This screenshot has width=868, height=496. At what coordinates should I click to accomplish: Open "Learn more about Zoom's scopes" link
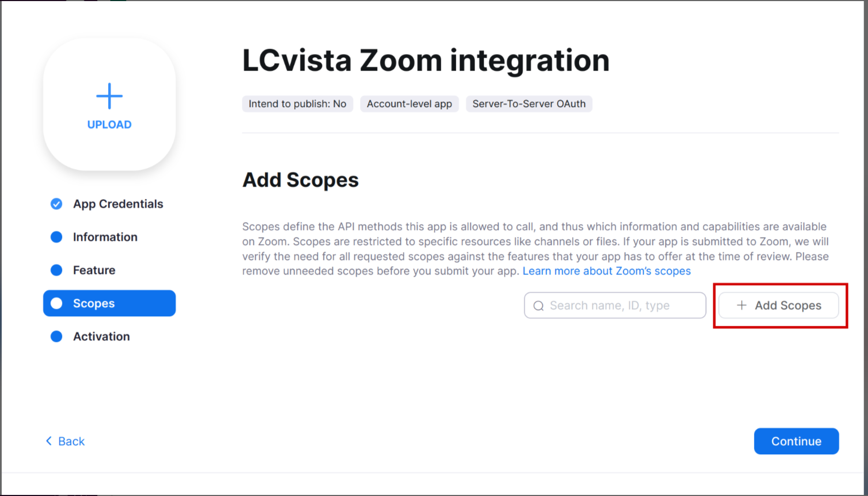pos(606,271)
